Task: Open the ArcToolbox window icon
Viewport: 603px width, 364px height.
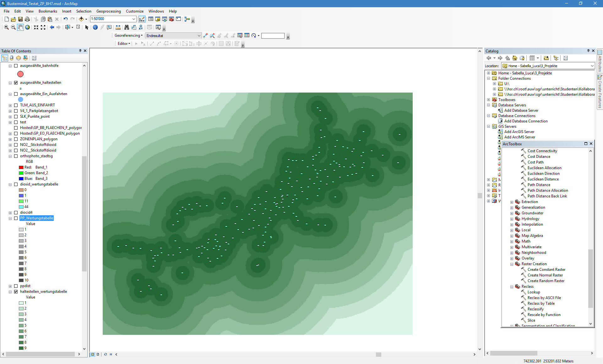Action: click(x=171, y=19)
